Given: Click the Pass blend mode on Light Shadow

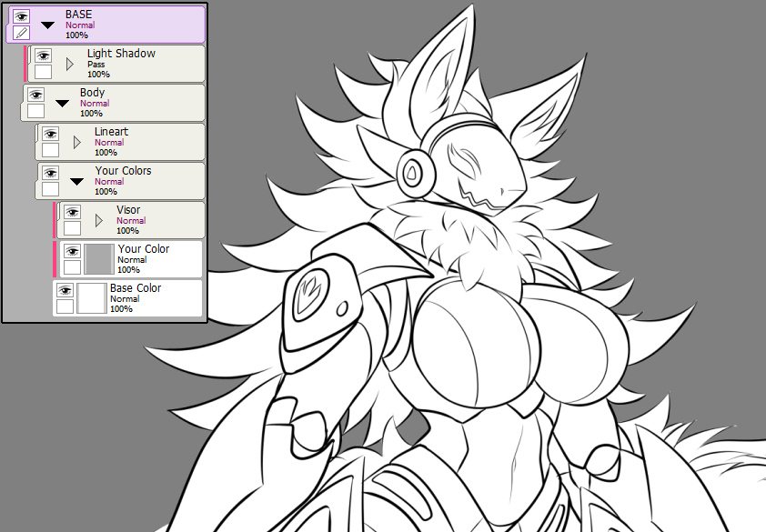Looking at the screenshot, I should pos(96,64).
